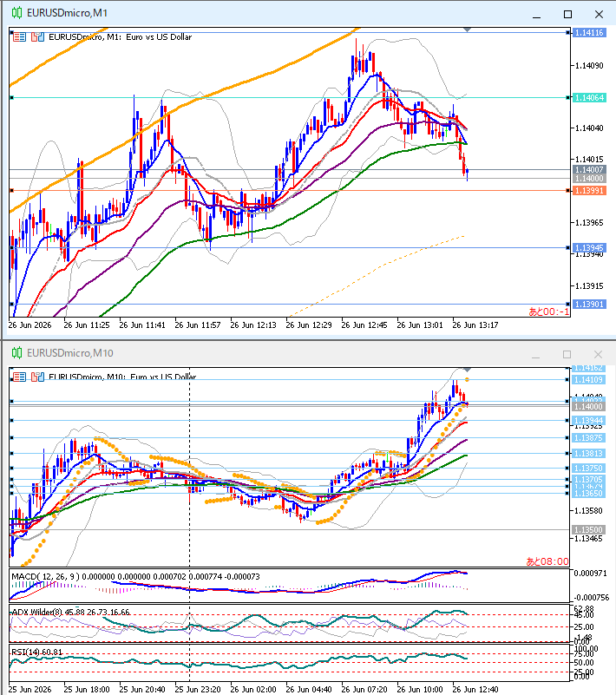
Task: Open Depth of Market icon on M1 chart
Action: coord(37,37)
